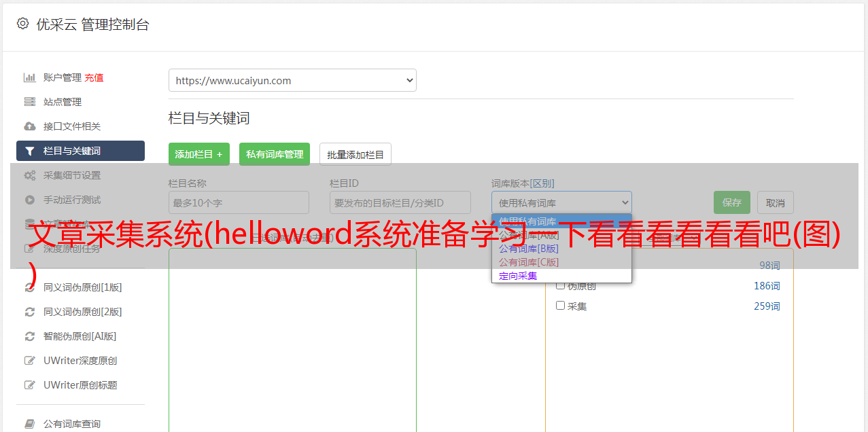This screenshot has width=868, height=432.
Task: Click the 批量添加栏目 button
Action: [355, 154]
